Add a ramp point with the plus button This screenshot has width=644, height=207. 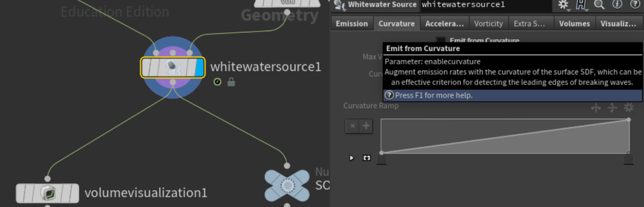pyautogui.click(x=366, y=126)
